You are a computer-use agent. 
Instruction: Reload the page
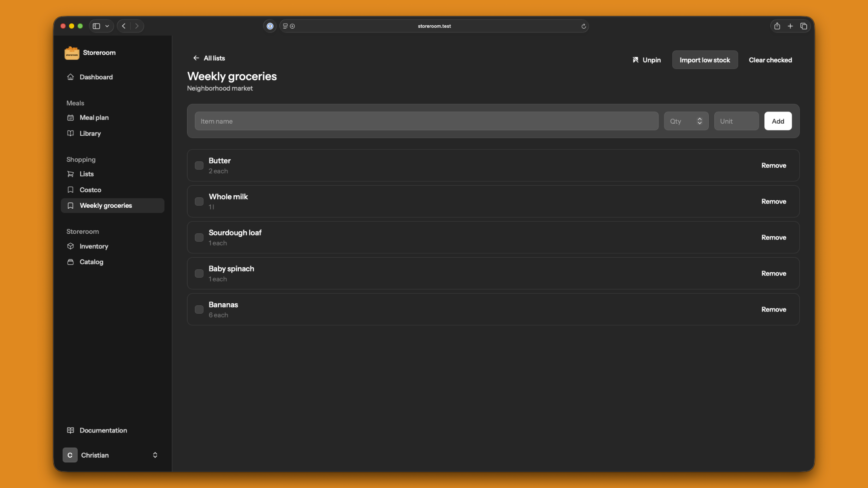584,26
